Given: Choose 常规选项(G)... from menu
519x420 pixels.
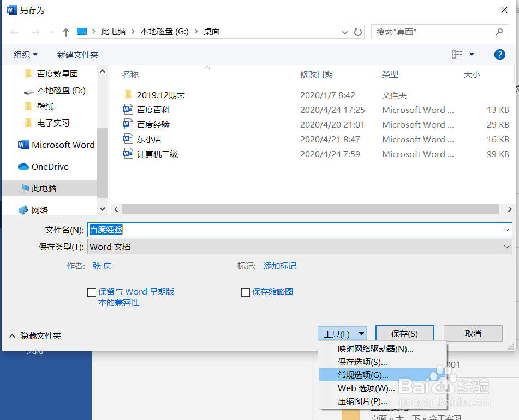Looking at the screenshot, I should (x=383, y=375).
